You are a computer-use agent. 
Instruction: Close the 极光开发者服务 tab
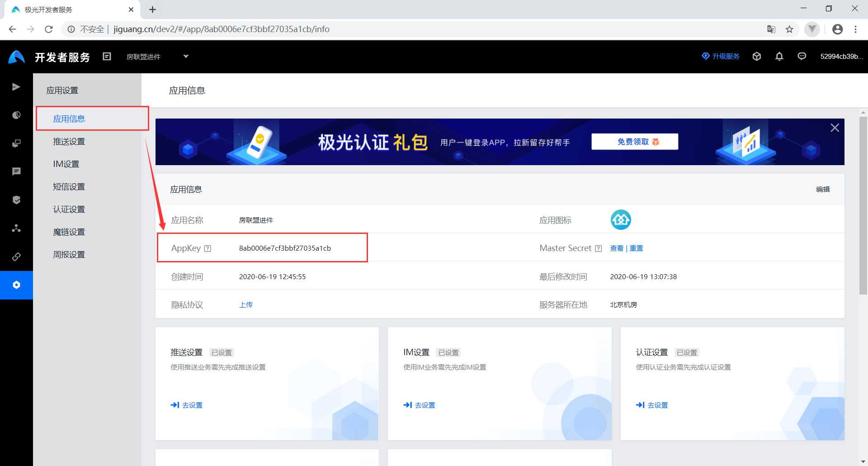pos(131,10)
